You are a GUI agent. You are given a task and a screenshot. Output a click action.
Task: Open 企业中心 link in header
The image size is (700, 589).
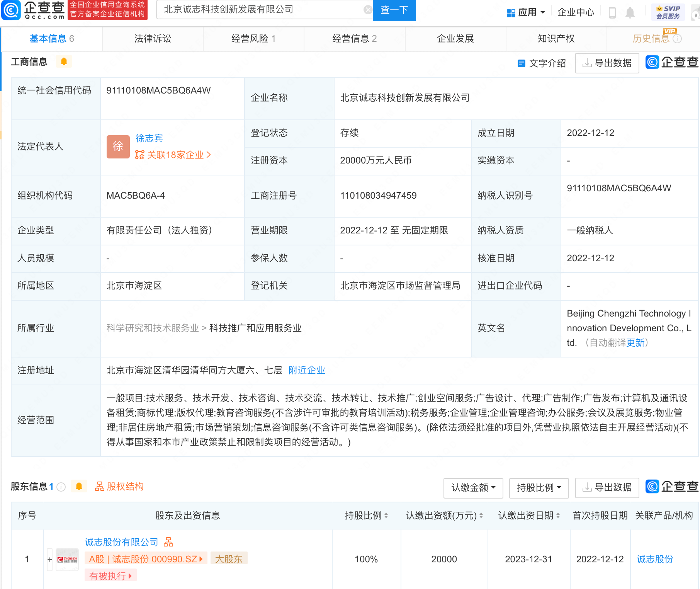(x=576, y=12)
